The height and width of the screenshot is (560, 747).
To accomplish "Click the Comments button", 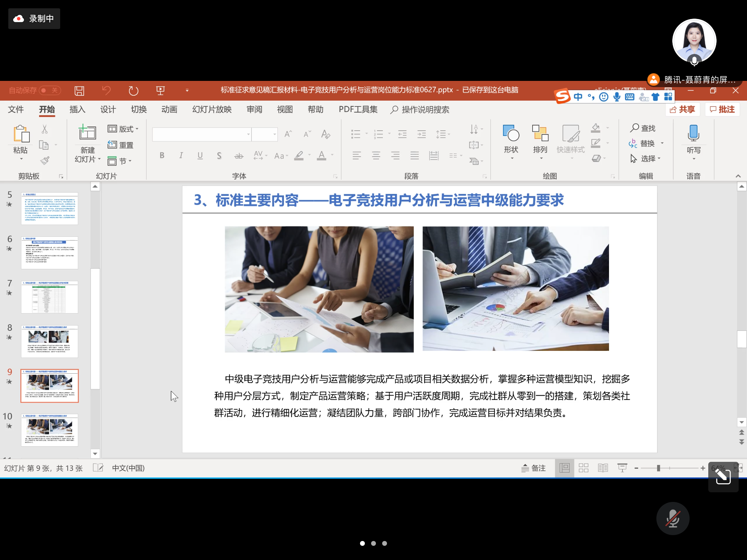I will (722, 110).
